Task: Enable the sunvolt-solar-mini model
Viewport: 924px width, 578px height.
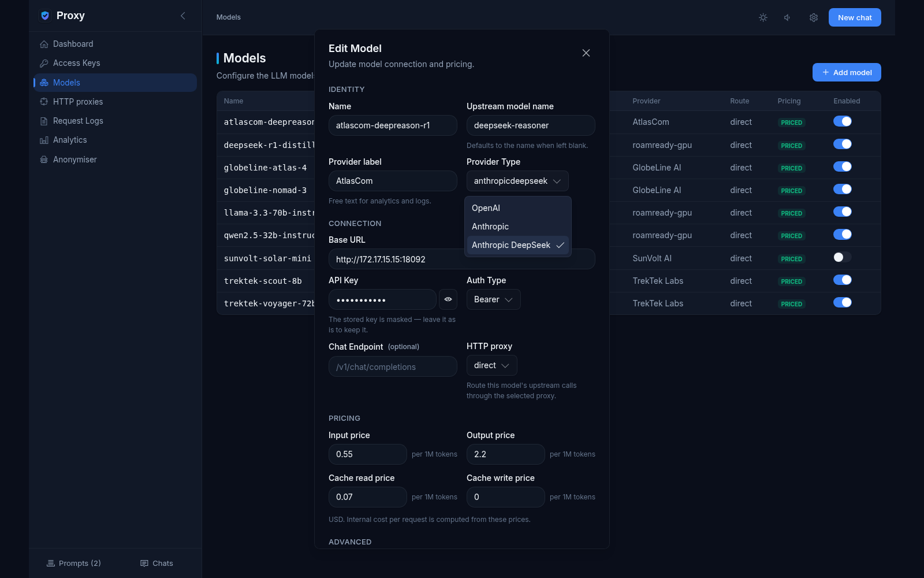Action: pyautogui.click(x=843, y=257)
